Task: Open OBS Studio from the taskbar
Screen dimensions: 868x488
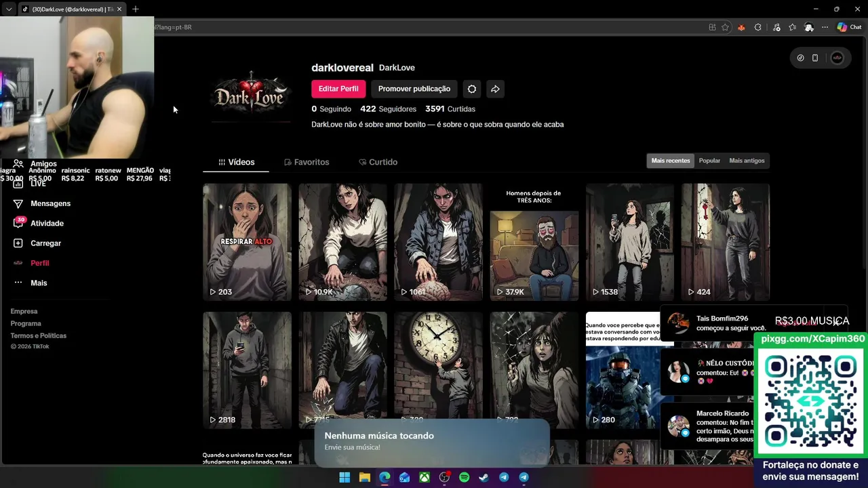Action: [x=444, y=477]
